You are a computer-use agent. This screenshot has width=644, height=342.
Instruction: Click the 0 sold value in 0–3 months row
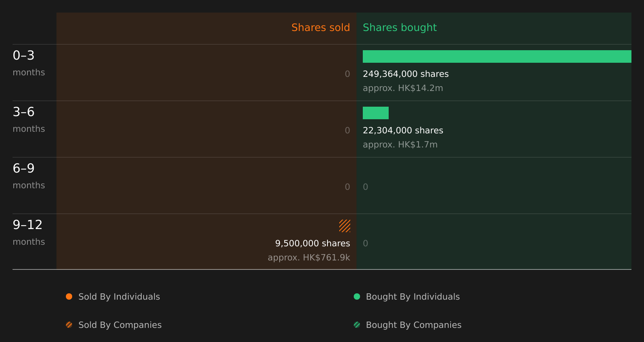(x=347, y=74)
